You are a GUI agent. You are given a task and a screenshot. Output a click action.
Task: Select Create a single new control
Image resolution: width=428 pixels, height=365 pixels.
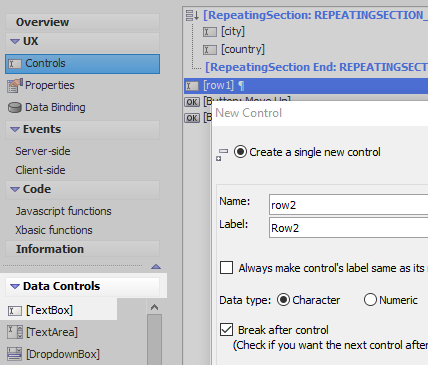coord(240,152)
